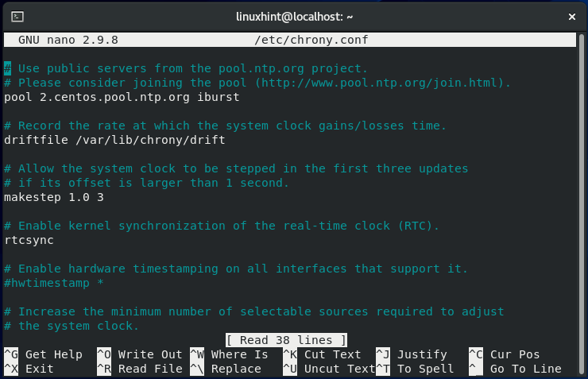Close the linuxhint@localhost terminal window
The width and height of the screenshot is (588, 379).
[572, 17]
